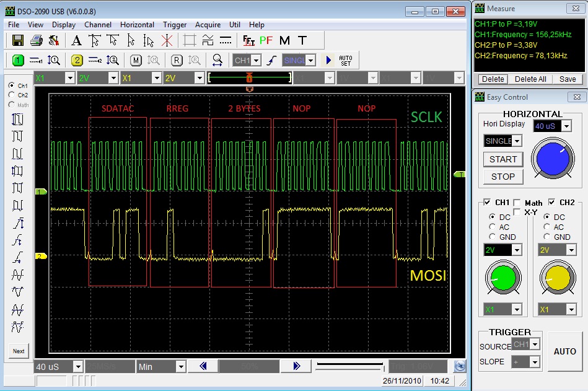Click the orange trigger position marker in the overview bar
Viewport: 588px width, 391px height.
[x=249, y=78]
